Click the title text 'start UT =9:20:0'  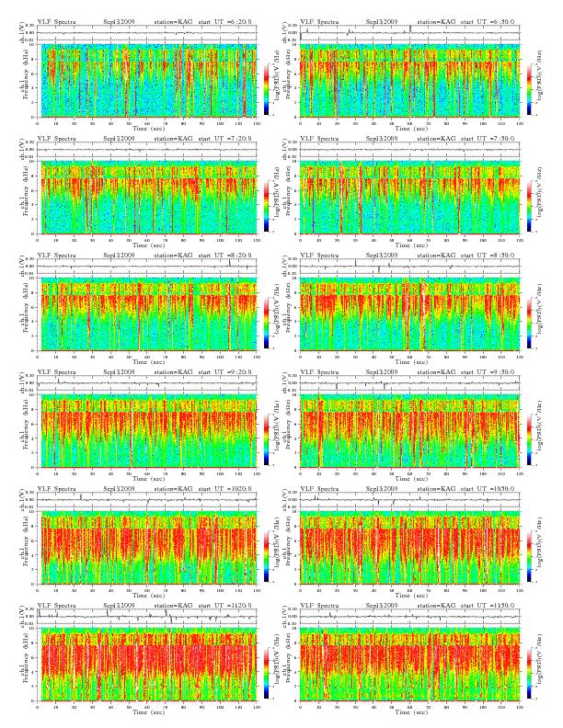click(x=224, y=372)
